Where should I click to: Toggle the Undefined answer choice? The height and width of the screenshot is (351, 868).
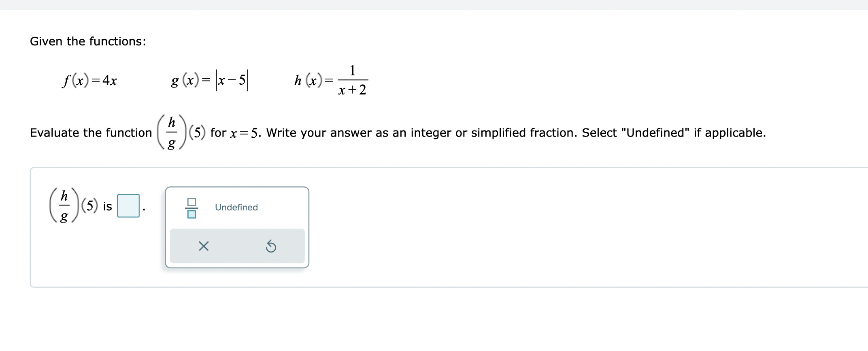click(236, 207)
